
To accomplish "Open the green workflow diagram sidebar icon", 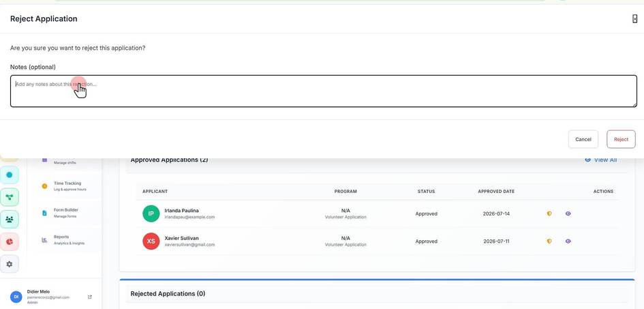I will coord(10,197).
